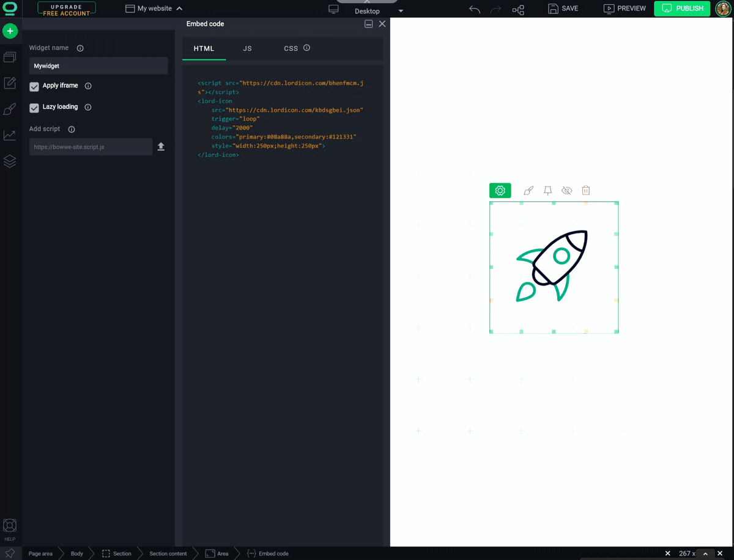734x560 pixels.
Task: Select Body in the breadcrumb
Action: [x=77, y=554]
